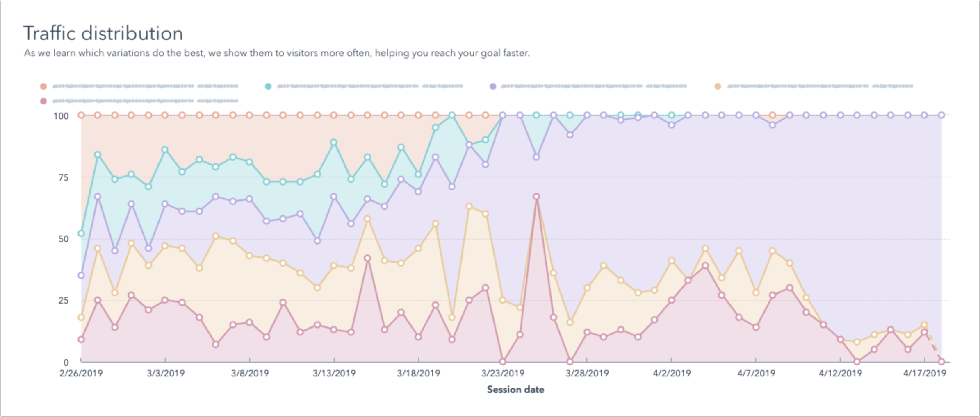The width and height of the screenshot is (980, 417).
Task: Click the 4/17/2019 x-axis label
Action: pyautogui.click(x=925, y=373)
